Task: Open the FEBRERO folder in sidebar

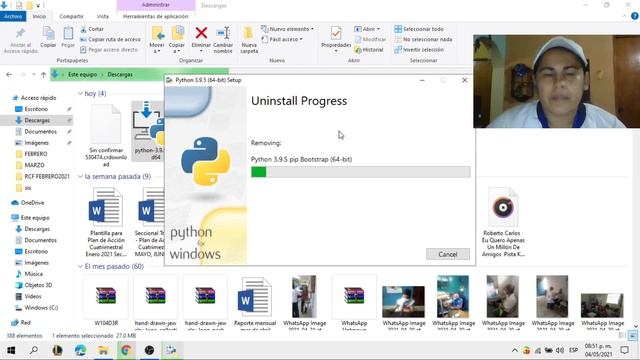Action: pos(36,154)
